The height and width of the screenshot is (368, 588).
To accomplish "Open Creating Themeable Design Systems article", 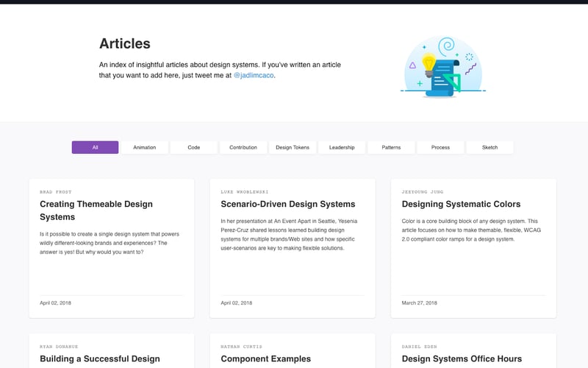I will 96,210.
